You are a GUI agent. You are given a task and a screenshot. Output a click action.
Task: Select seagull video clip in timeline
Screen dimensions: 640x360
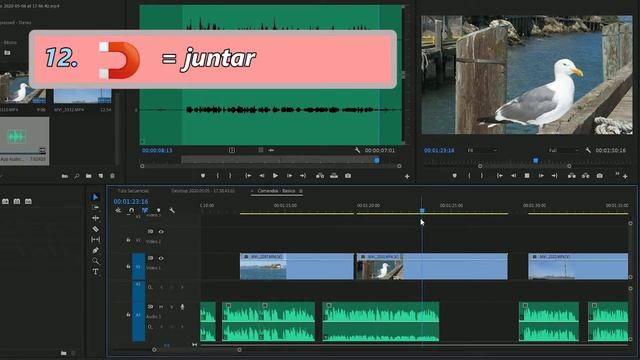432,266
